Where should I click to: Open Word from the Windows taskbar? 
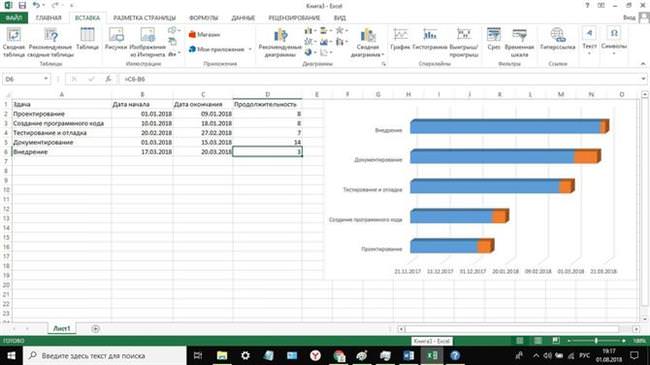pyautogui.click(x=408, y=355)
